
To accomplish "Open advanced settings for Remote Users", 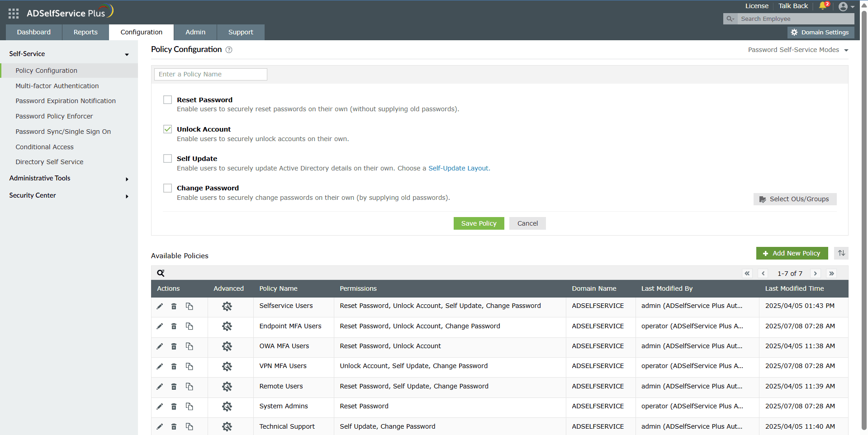I will [227, 387].
